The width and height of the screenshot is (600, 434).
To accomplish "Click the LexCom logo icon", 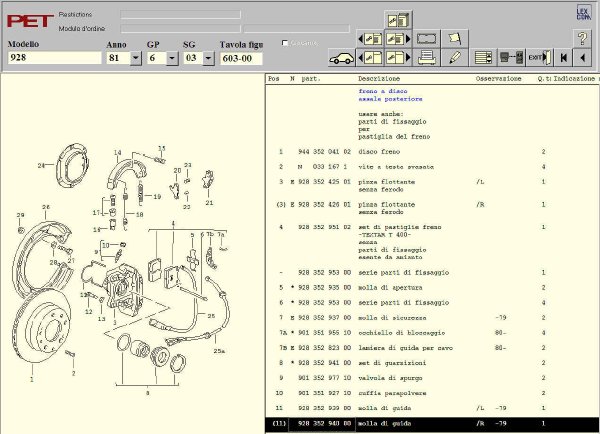I will pyautogui.click(x=583, y=13).
